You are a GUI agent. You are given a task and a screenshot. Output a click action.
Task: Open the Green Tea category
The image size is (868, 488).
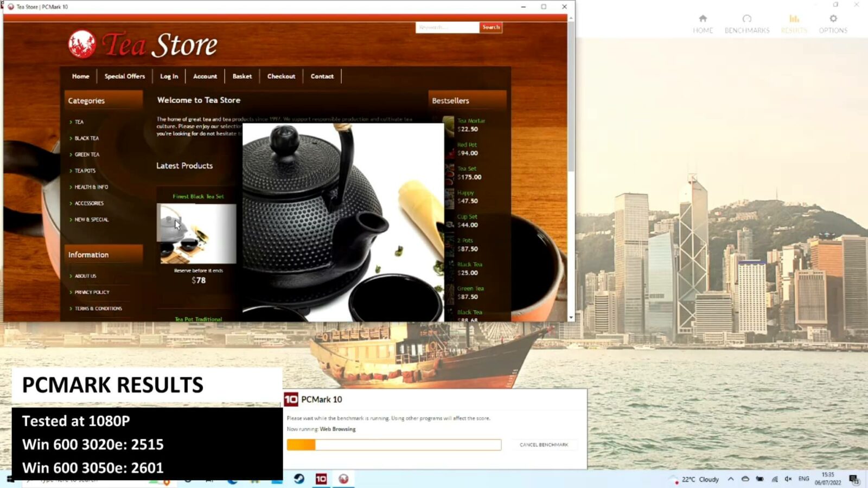tap(87, 155)
